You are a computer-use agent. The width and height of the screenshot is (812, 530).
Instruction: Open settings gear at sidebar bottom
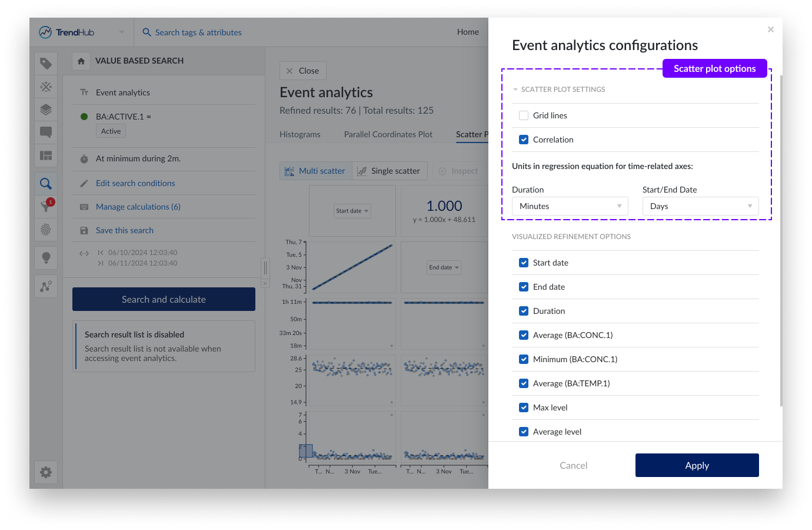(46, 472)
